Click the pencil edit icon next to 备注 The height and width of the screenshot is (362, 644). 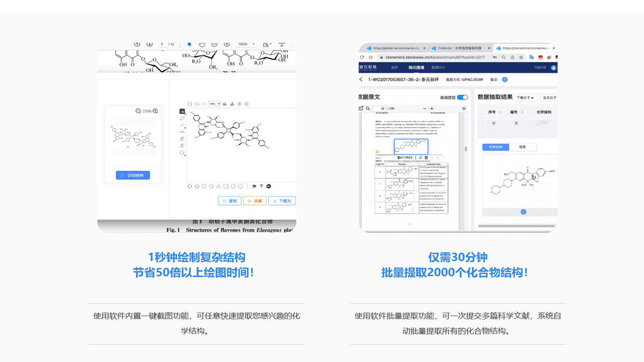coord(505,80)
